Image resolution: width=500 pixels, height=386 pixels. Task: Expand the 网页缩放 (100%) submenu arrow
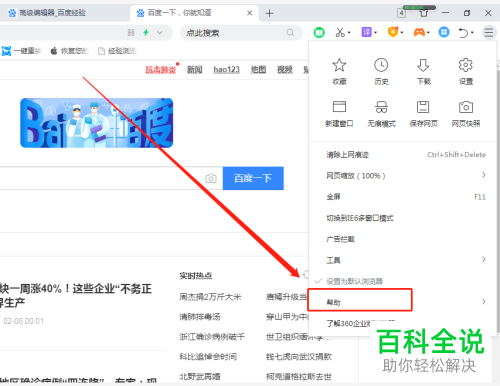point(484,175)
